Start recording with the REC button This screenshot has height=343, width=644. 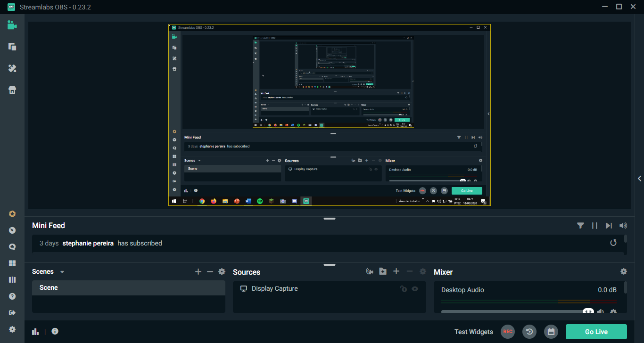[x=508, y=332]
